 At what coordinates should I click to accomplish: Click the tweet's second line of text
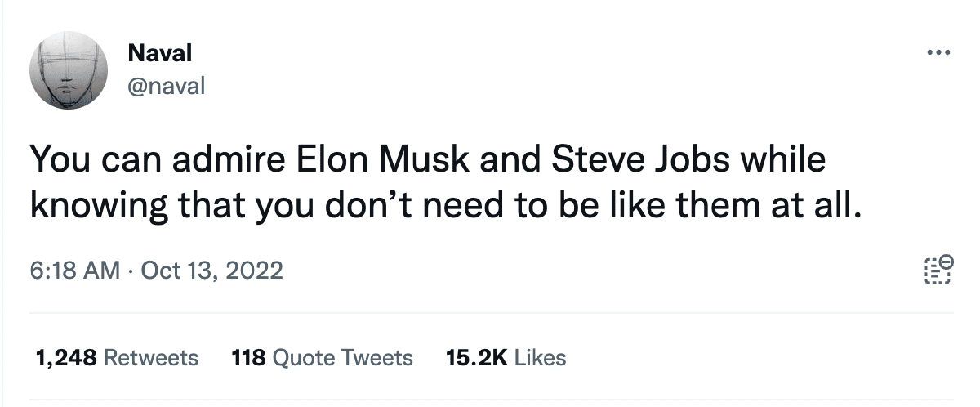(x=446, y=203)
